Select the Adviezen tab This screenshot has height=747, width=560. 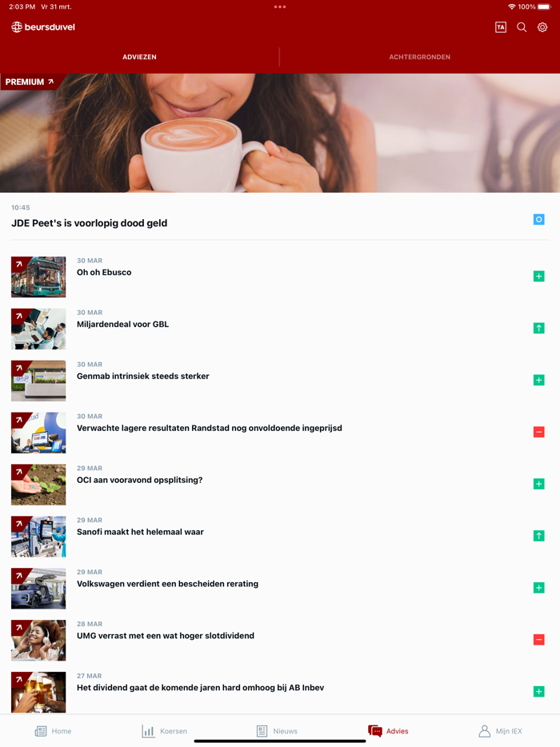click(139, 57)
